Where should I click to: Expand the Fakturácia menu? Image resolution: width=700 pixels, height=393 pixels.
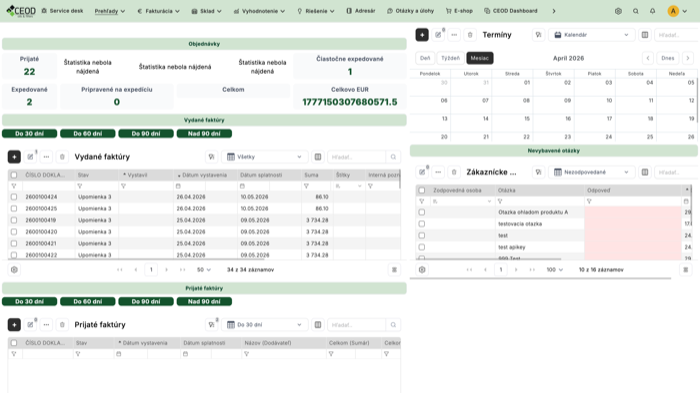[158, 11]
